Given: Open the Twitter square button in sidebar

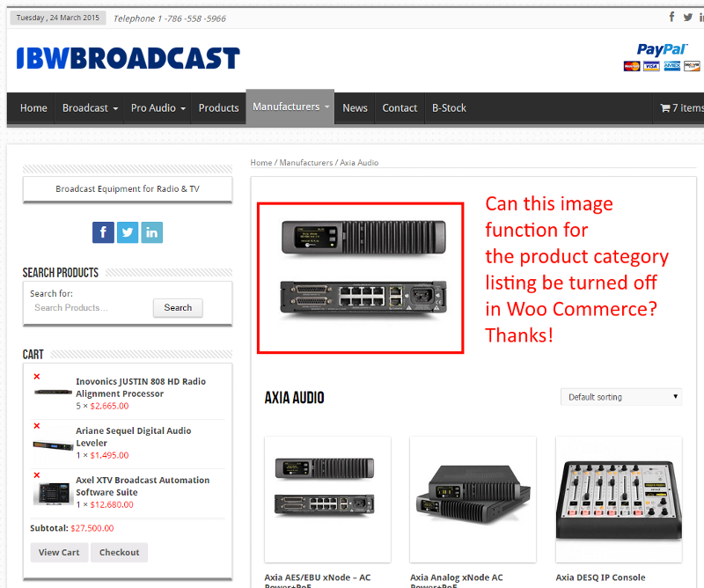Looking at the screenshot, I should click(128, 232).
